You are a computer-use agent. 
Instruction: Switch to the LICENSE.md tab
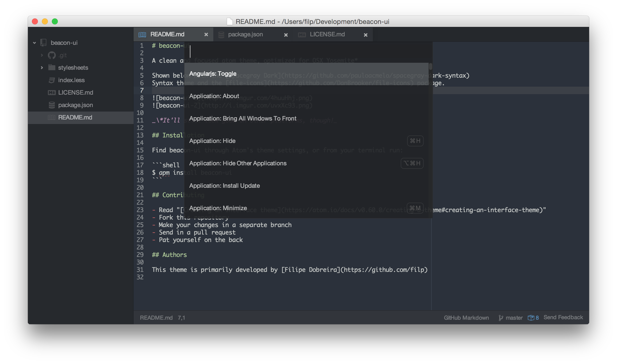tap(333, 34)
